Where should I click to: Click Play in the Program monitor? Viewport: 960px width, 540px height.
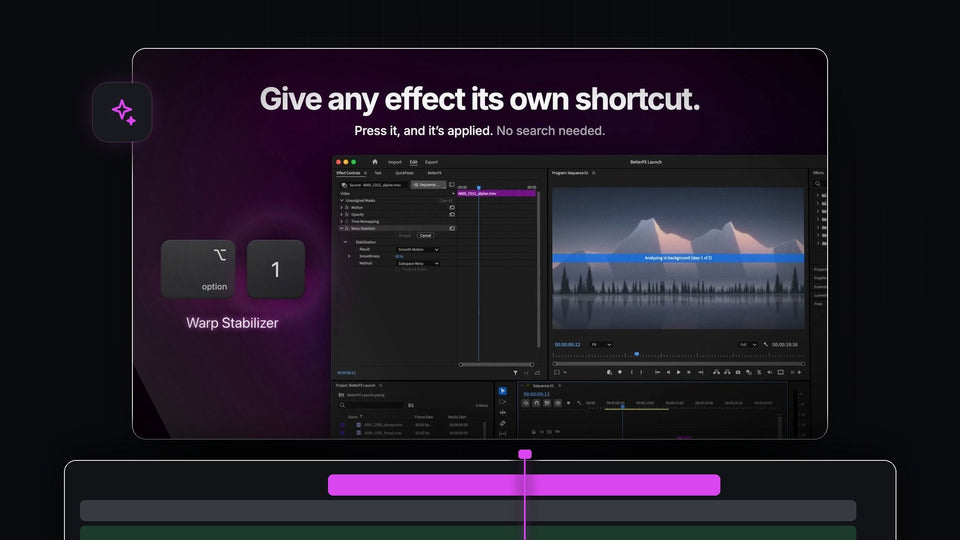point(678,372)
